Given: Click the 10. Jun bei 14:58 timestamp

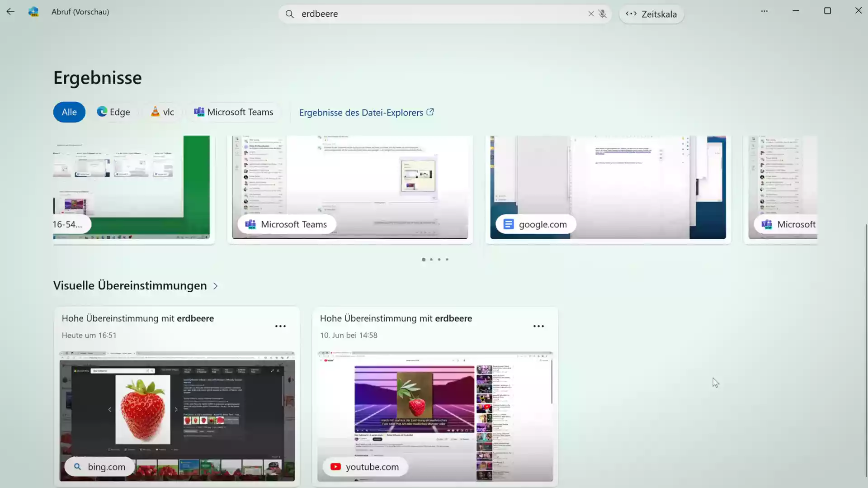Looking at the screenshot, I should click(349, 336).
